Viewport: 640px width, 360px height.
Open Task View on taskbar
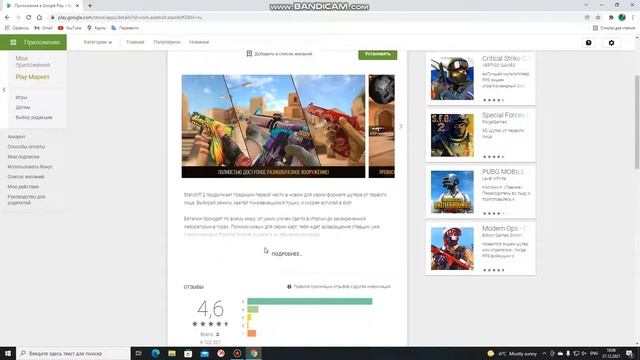pyautogui.click(x=139, y=353)
